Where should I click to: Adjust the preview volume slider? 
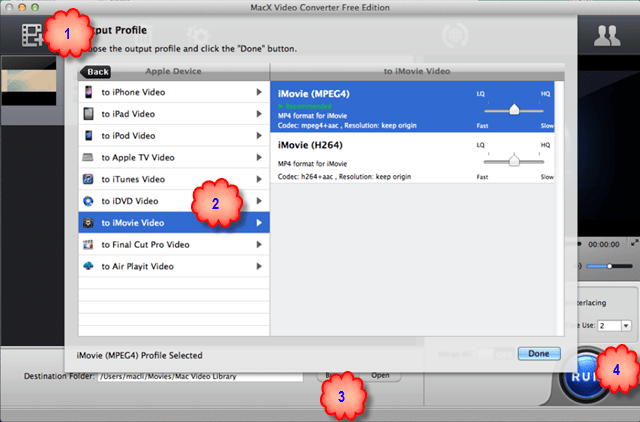click(609, 266)
